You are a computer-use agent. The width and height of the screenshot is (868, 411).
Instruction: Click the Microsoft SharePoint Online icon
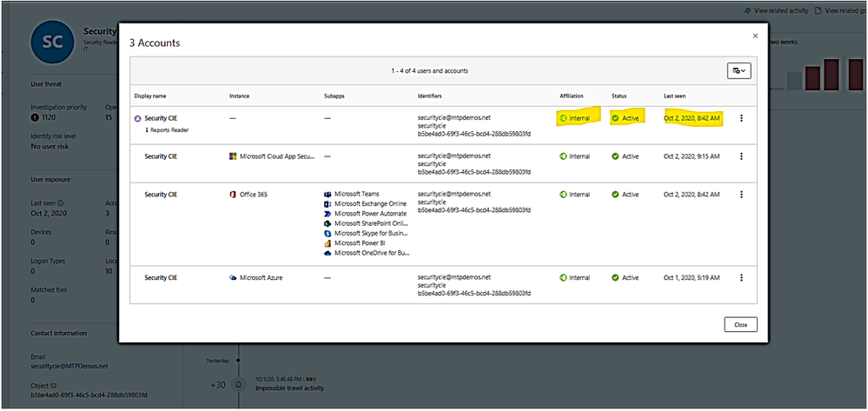coord(328,223)
